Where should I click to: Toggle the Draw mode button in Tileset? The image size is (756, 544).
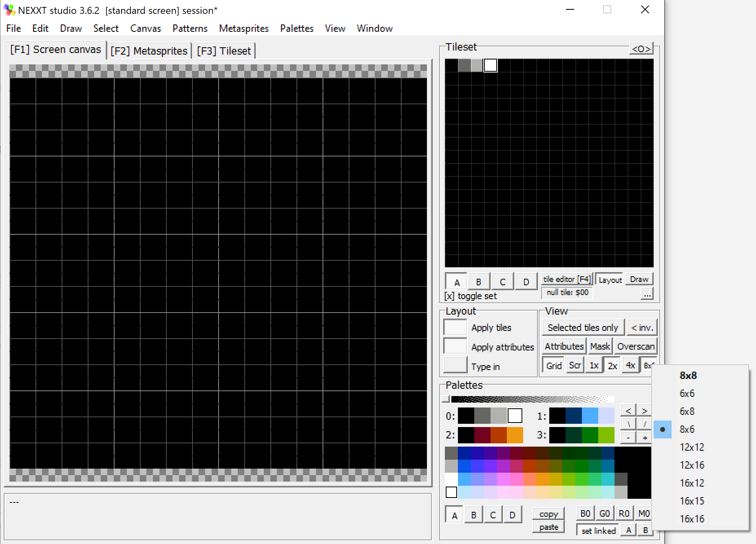tap(639, 279)
